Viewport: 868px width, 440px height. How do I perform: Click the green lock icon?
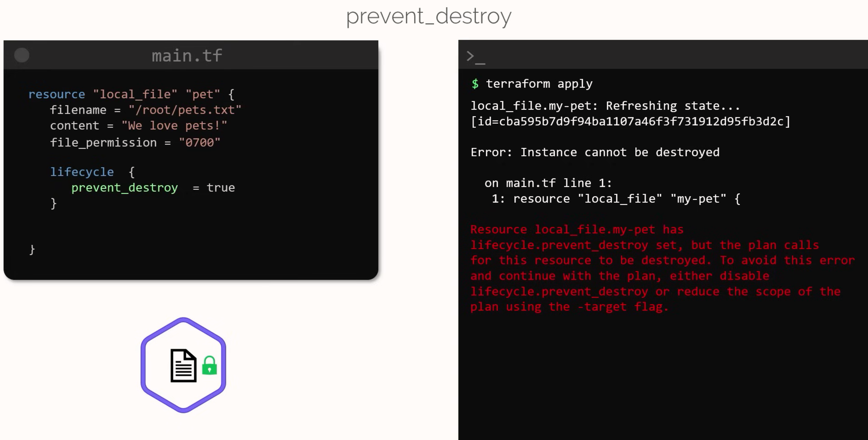(209, 365)
